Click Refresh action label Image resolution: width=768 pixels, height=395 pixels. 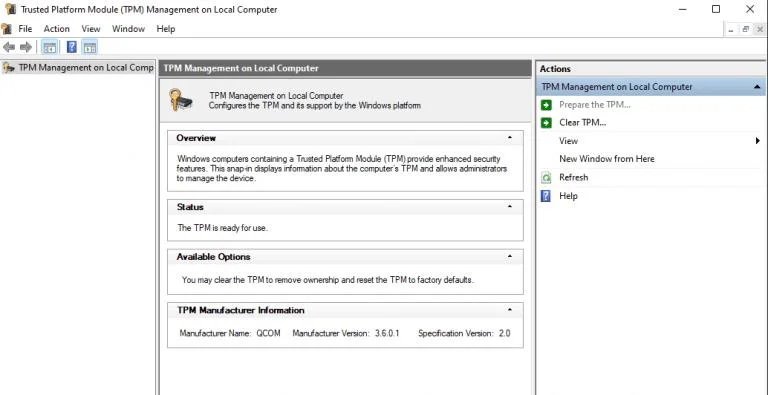click(x=573, y=177)
